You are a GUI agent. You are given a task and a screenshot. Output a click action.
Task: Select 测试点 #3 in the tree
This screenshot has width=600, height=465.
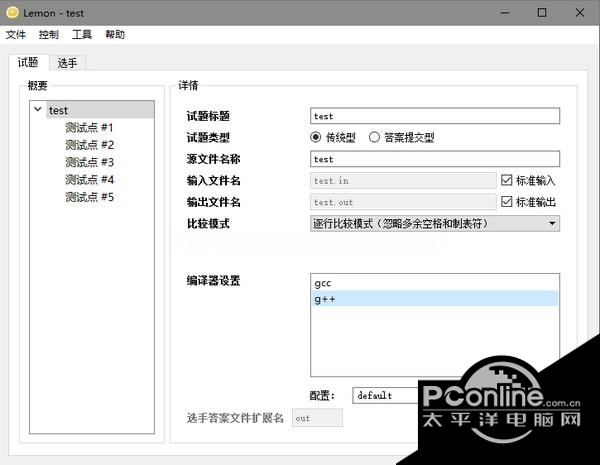pyautogui.click(x=90, y=163)
